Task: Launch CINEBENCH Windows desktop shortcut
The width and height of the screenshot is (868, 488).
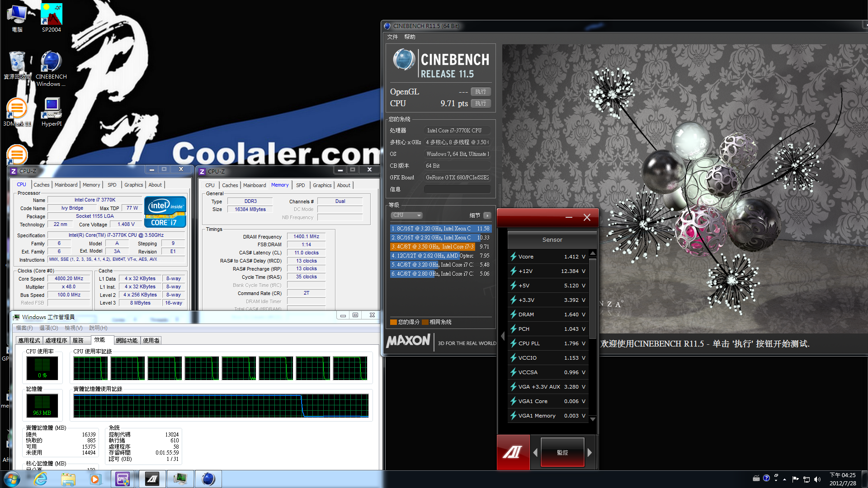Action: coord(51,69)
